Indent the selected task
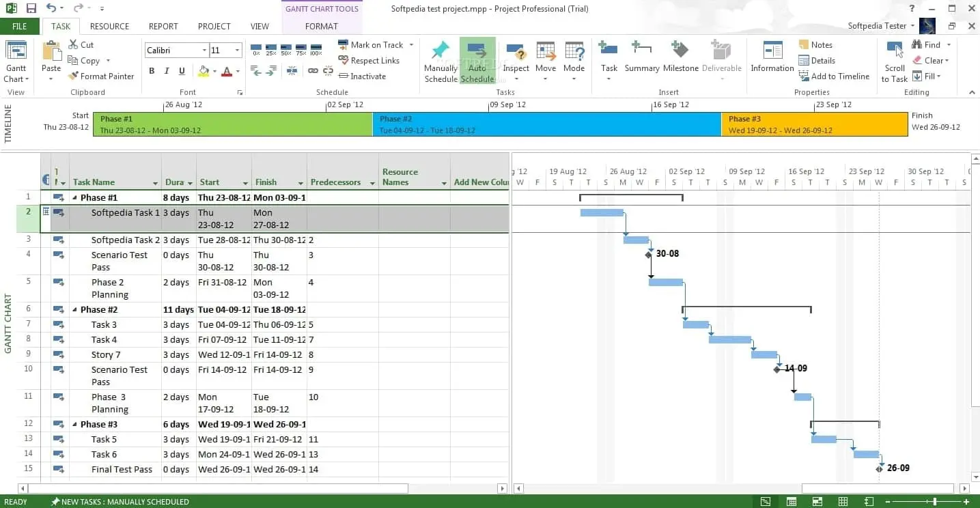The width and height of the screenshot is (980, 508). 272,70
